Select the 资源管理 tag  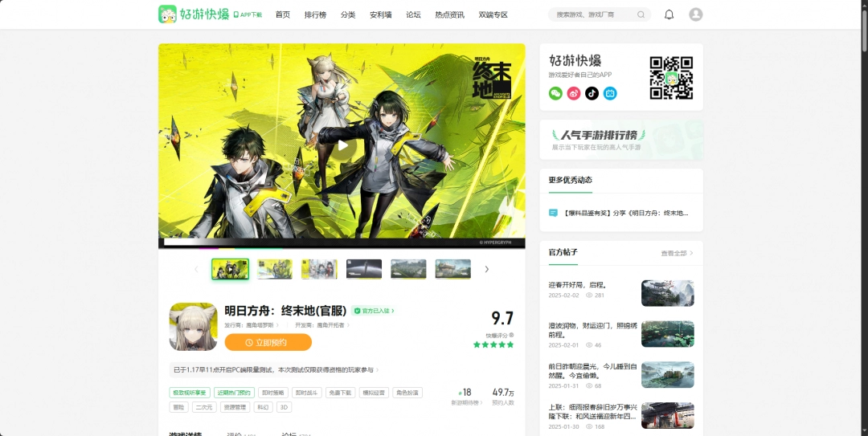[235, 407]
